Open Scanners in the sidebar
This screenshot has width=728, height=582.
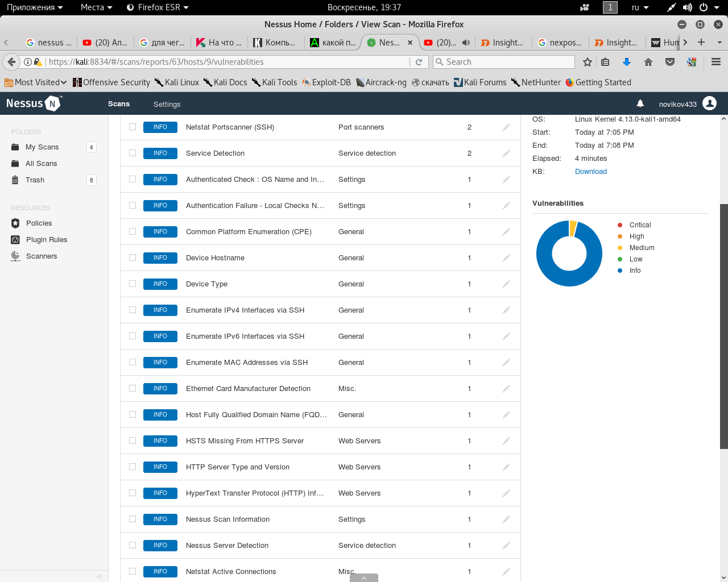[x=41, y=256]
